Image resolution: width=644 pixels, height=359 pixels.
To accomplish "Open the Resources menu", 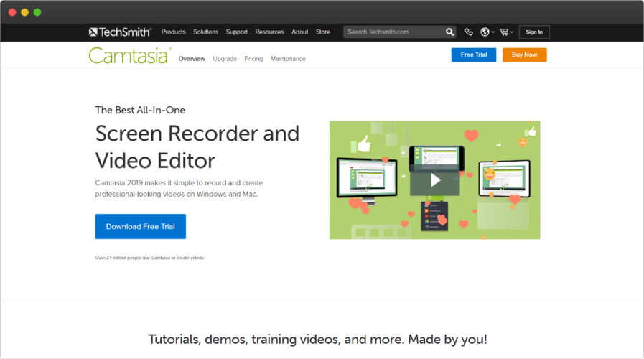I will [x=269, y=32].
